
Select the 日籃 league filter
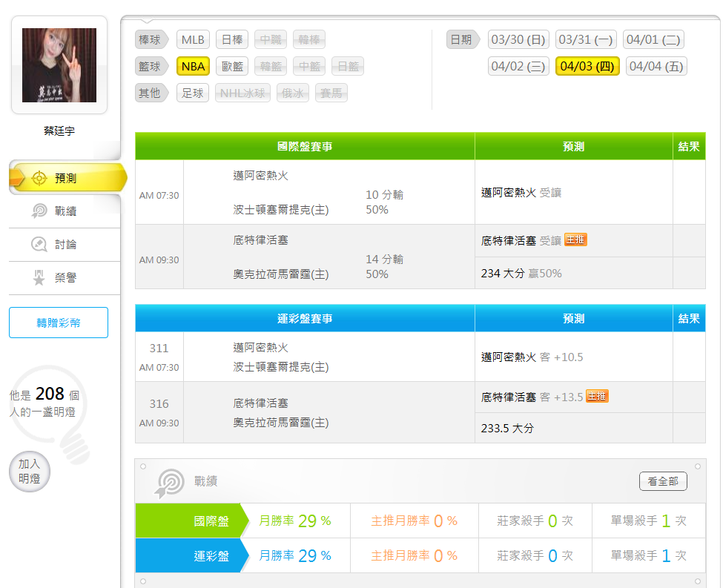tap(348, 67)
